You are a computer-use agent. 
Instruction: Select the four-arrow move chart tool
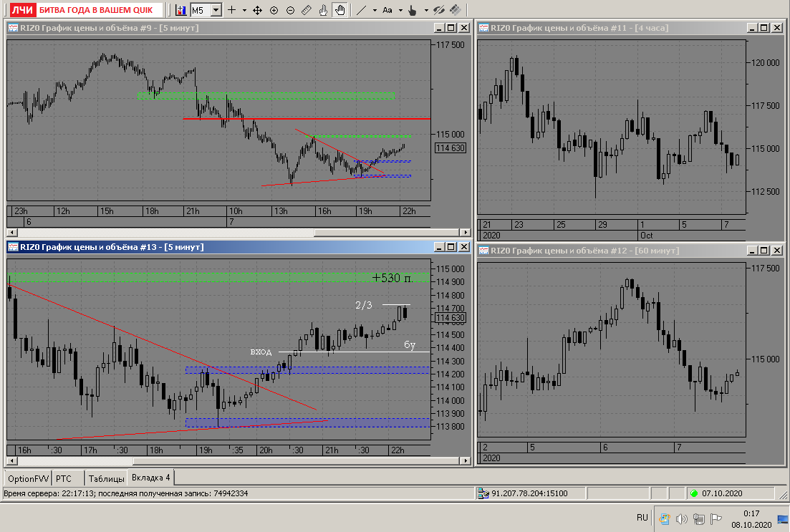point(257,10)
